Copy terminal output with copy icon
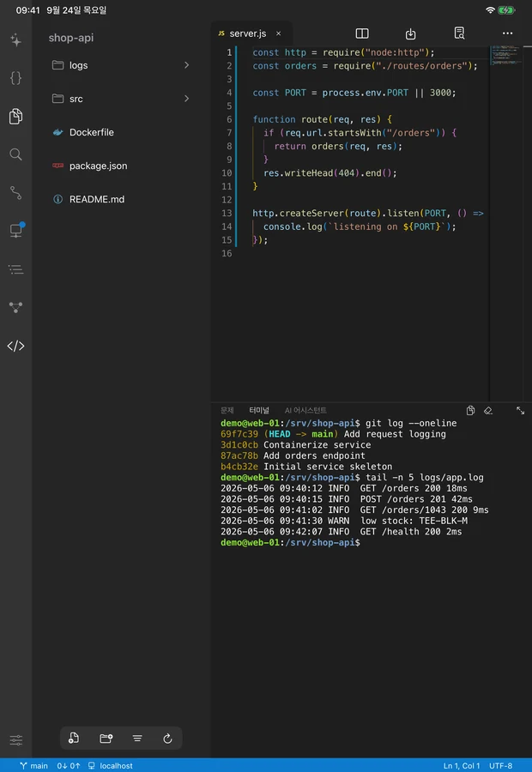This screenshot has height=772, width=532. [x=470, y=410]
